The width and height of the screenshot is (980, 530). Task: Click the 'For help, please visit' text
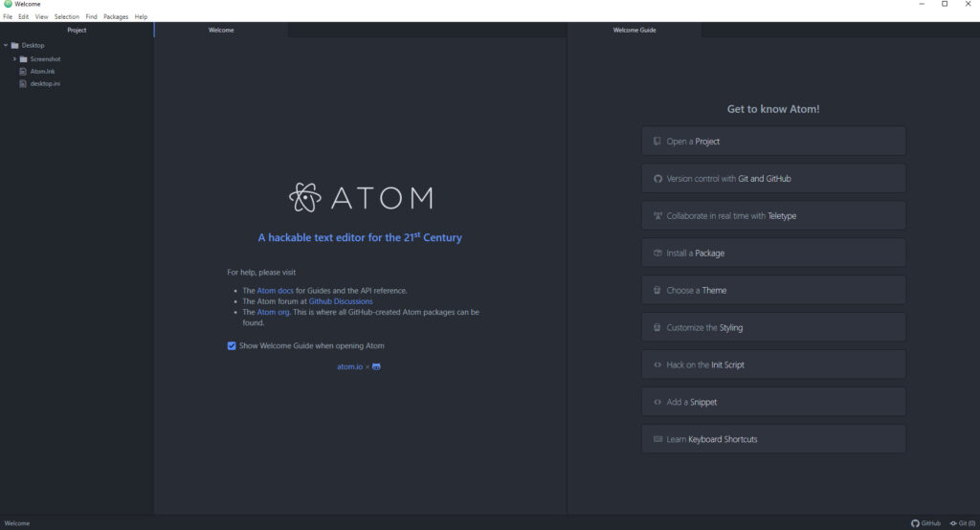point(261,273)
